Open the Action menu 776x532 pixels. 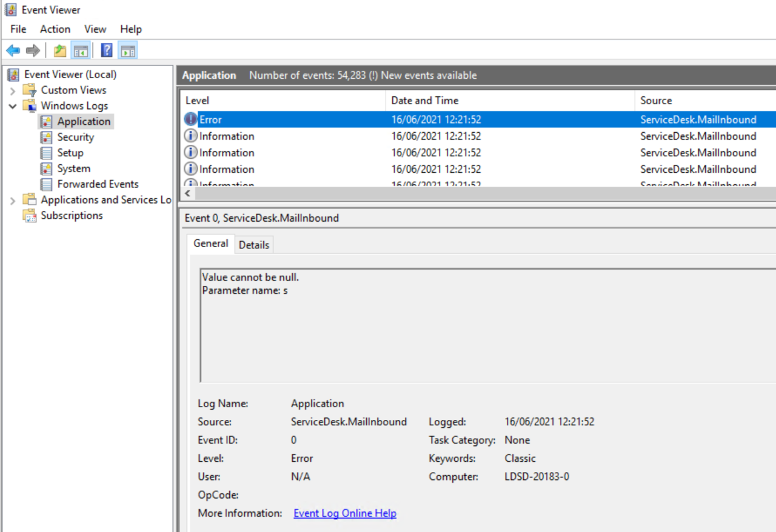[55, 29]
